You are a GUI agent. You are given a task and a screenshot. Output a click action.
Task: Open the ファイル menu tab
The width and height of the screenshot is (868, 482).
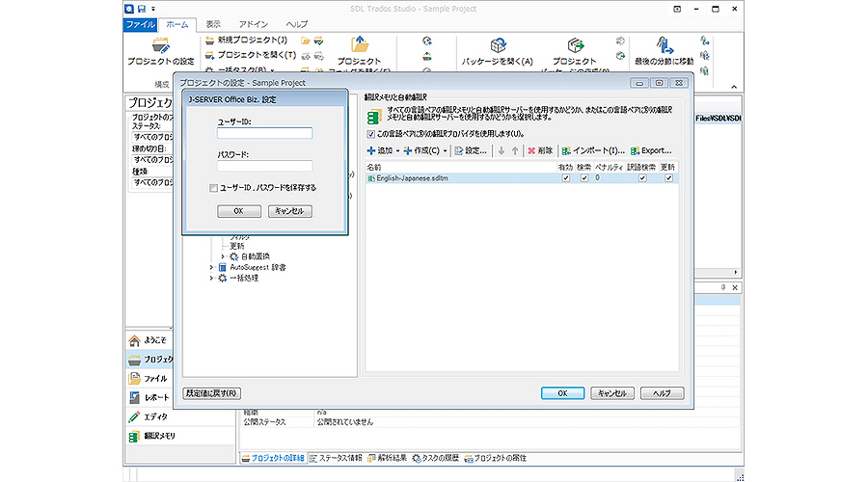(x=141, y=24)
